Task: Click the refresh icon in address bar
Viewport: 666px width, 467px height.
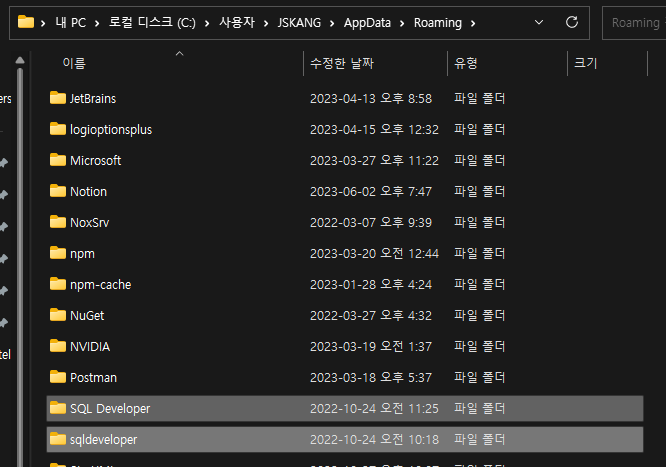Action: tap(572, 22)
